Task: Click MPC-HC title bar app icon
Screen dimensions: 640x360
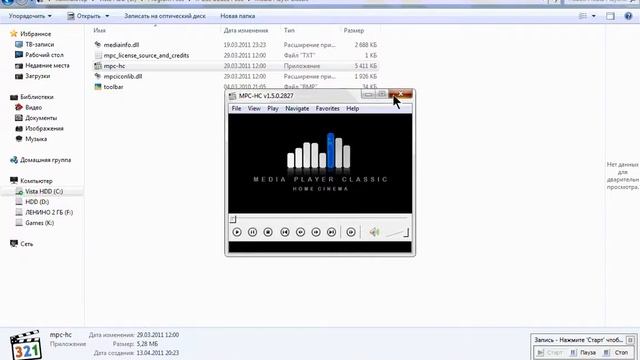Action: pos(232,96)
